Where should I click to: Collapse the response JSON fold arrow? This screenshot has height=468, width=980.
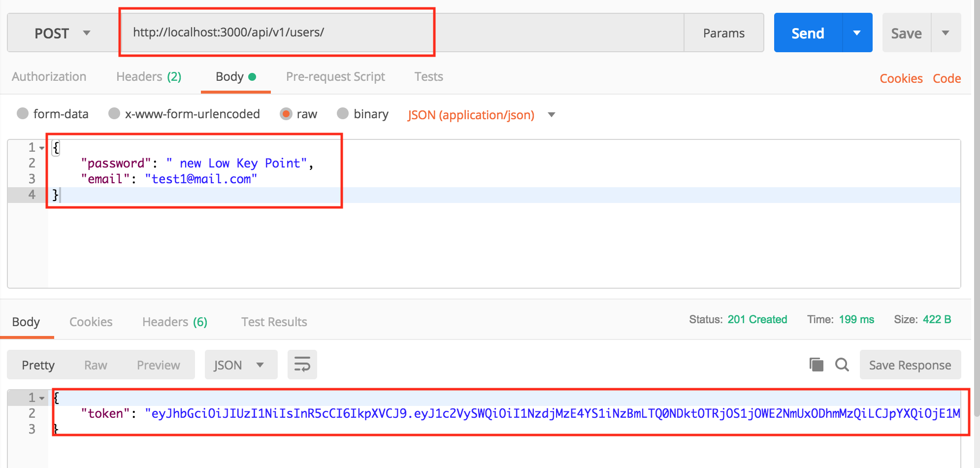pos(42,398)
